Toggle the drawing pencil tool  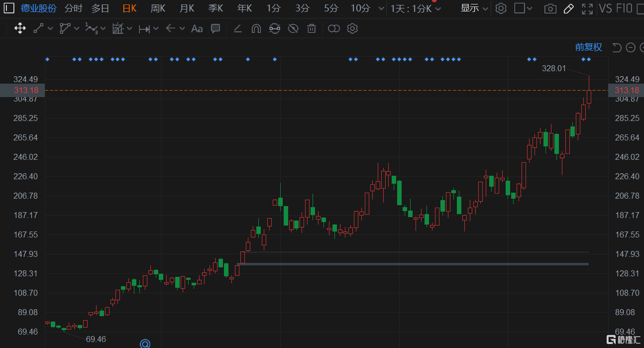pyautogui.click(x=569, y=8)
